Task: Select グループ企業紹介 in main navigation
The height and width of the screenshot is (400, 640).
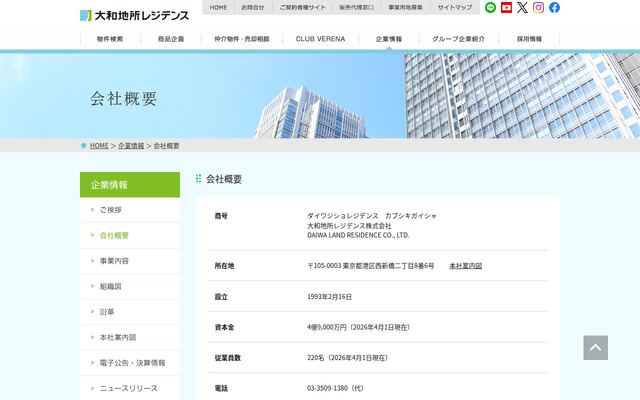Action: [458, 39]
